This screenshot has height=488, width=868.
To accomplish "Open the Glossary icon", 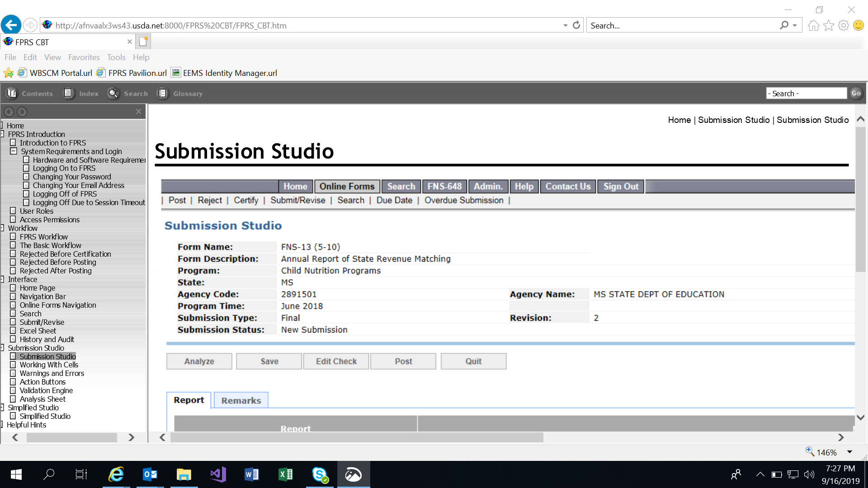I will coord(162,94).
